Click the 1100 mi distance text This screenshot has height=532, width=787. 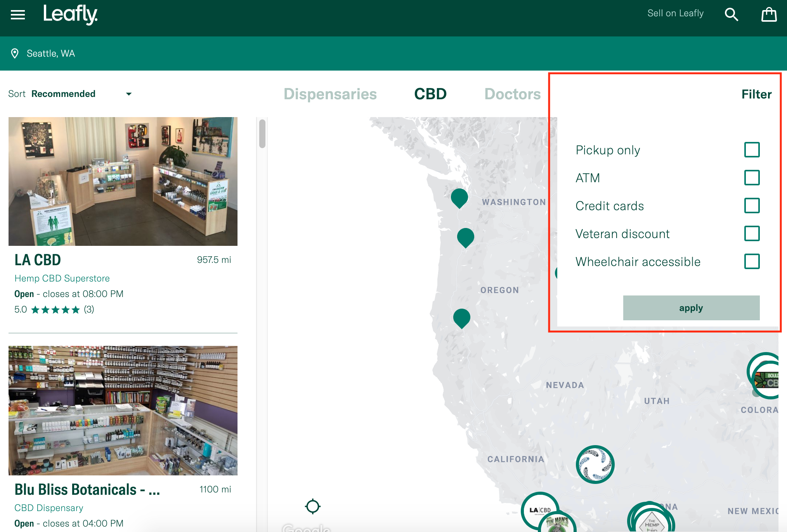pyautogui.click(x=215, y=489)
